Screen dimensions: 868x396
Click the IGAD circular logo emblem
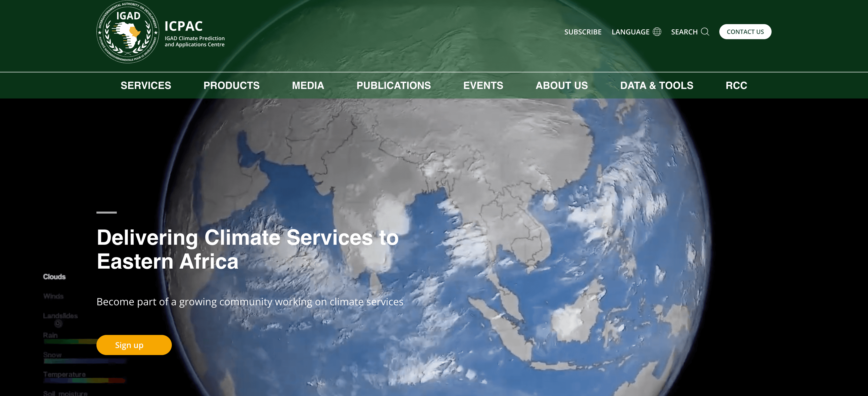click(x=128, y=32)
